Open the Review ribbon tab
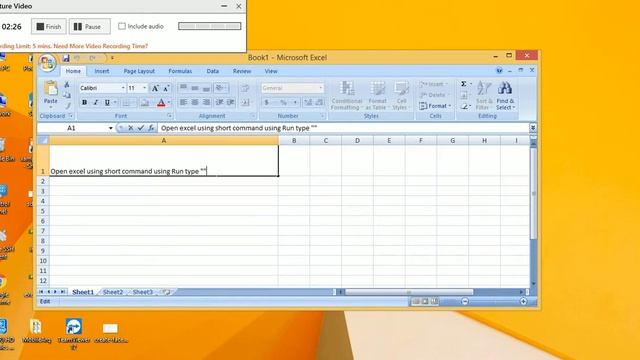The height and width of the screenshot is (360, 640). (242, 71)
